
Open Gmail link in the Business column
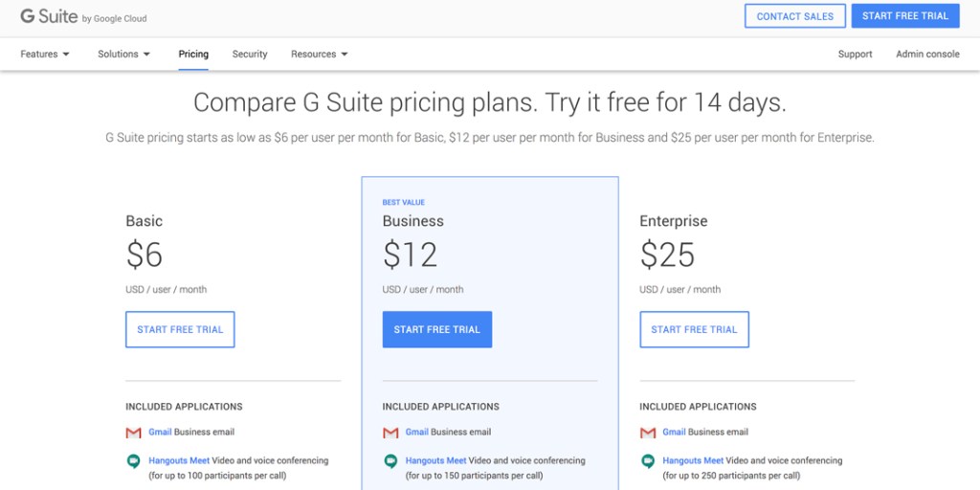(416, 433)
